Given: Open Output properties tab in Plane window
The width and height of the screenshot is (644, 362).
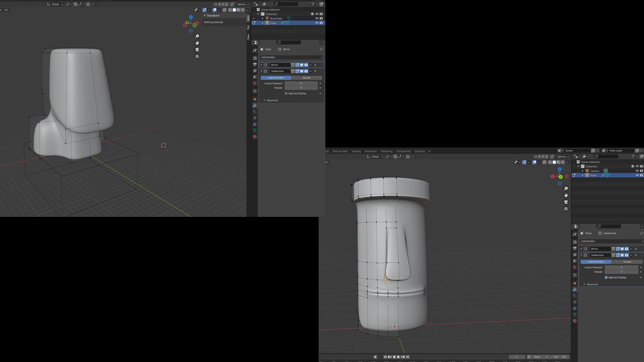Looking at the screenshot, I should coord(575,248).
